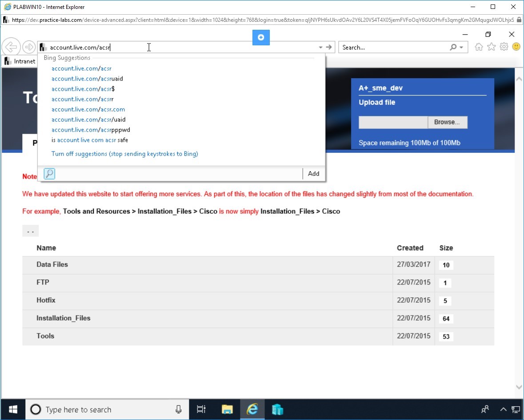This screenshot has width=524, height=420.
Task: Click the 27/03/2017 created date
Action: (x=413, y=264)
